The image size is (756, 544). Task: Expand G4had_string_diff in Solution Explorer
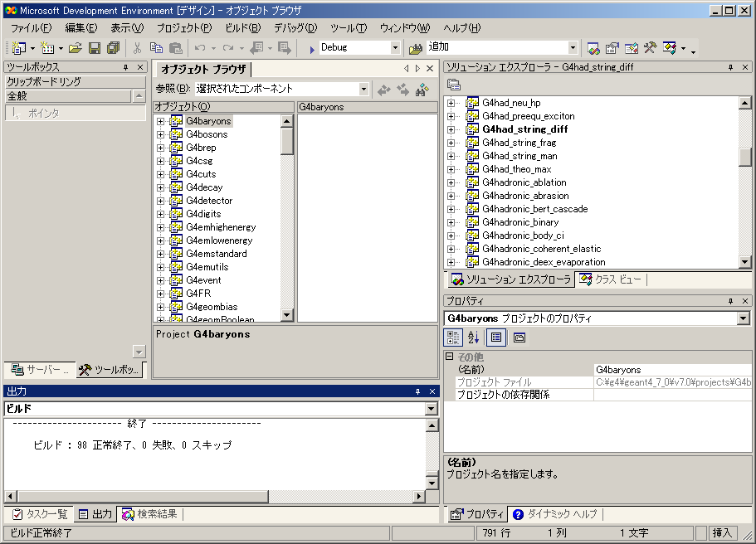coord(451,129)
